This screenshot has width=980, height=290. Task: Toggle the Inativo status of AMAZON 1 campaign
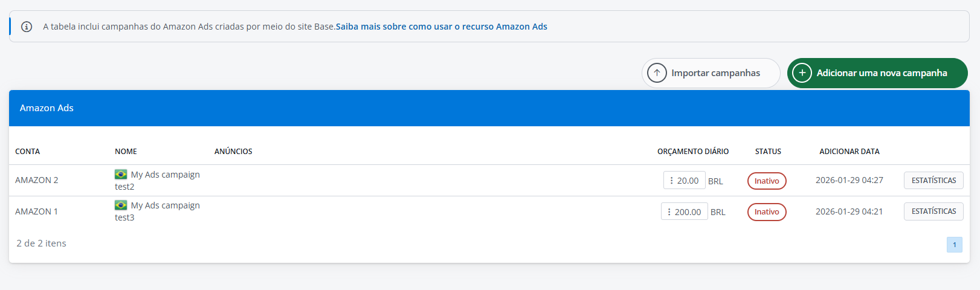[x=767, y=212]
